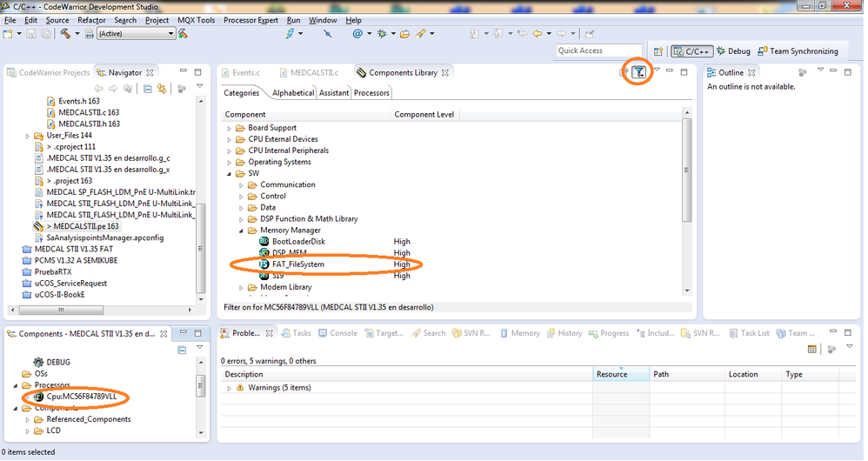Open the Refactor menu

(x=91, y=21)
